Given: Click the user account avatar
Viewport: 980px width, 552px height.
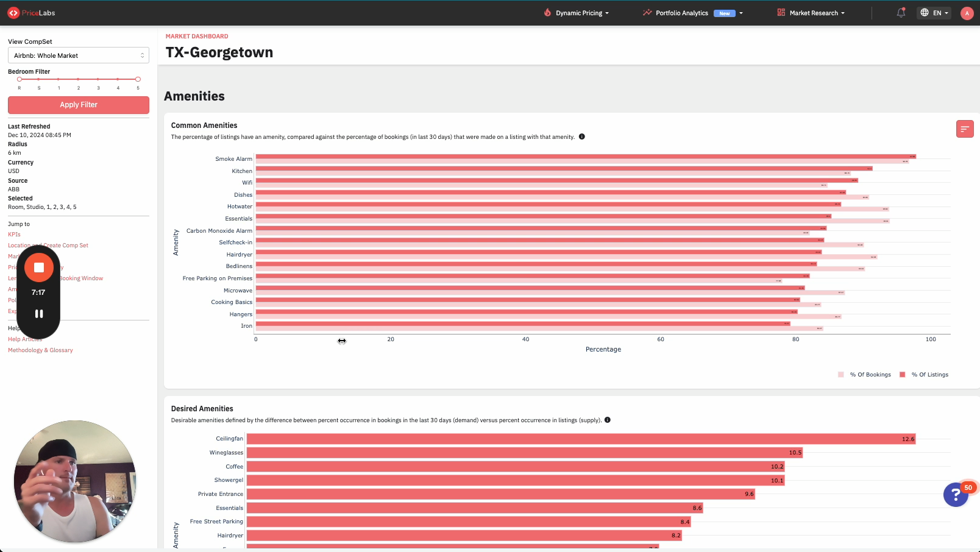Looking at the screenshot, I should click(x=967, y=13).
